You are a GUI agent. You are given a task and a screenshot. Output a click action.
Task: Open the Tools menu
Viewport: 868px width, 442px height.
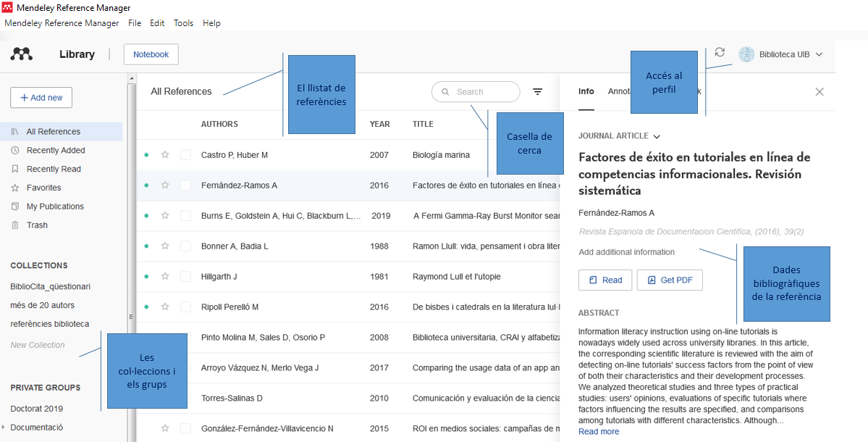point(183,23)
